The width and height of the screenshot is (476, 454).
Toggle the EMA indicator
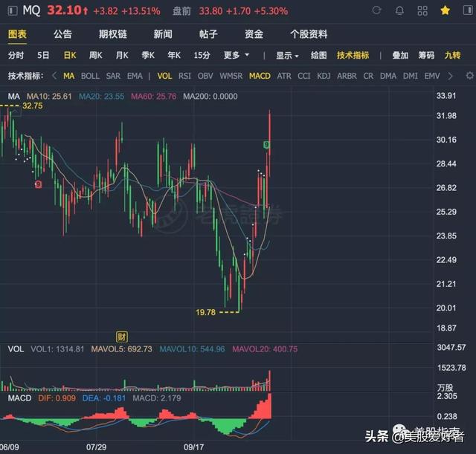[135, 76]
